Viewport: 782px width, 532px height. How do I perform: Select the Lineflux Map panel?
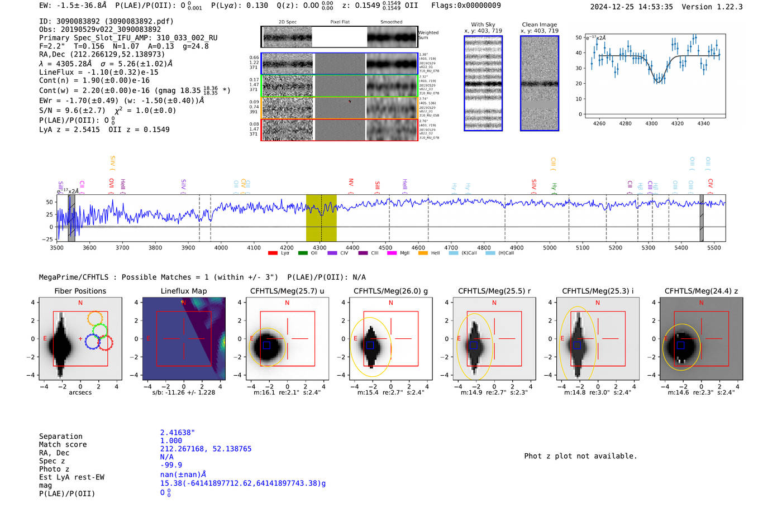184,339
